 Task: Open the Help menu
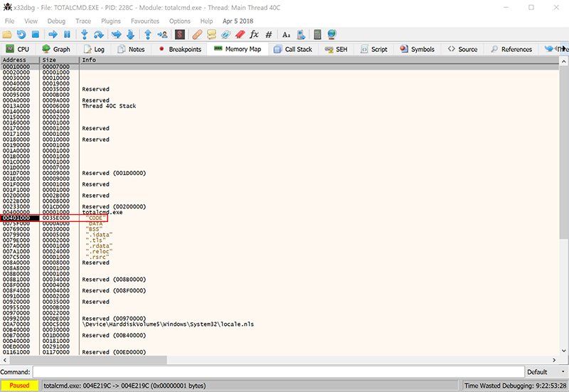pyautogui.click(x=206, y=21)
